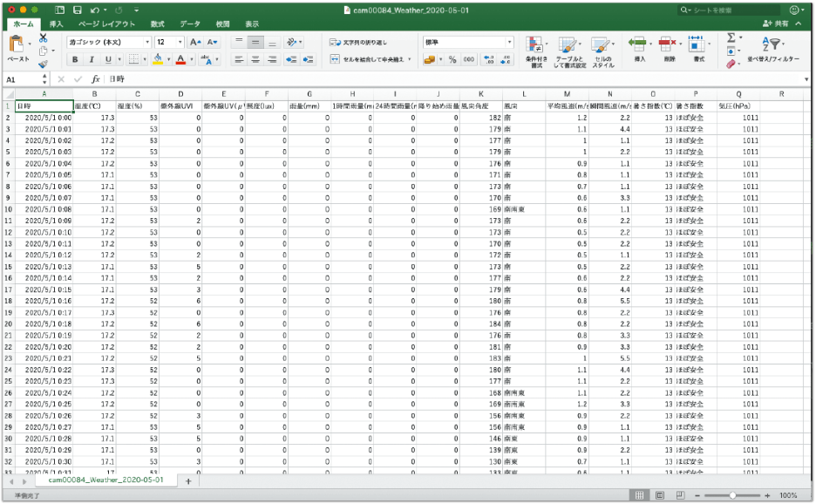Toggle Italic formatting
This screenshot has width=816, height=504.
click(x=92, y=60)
